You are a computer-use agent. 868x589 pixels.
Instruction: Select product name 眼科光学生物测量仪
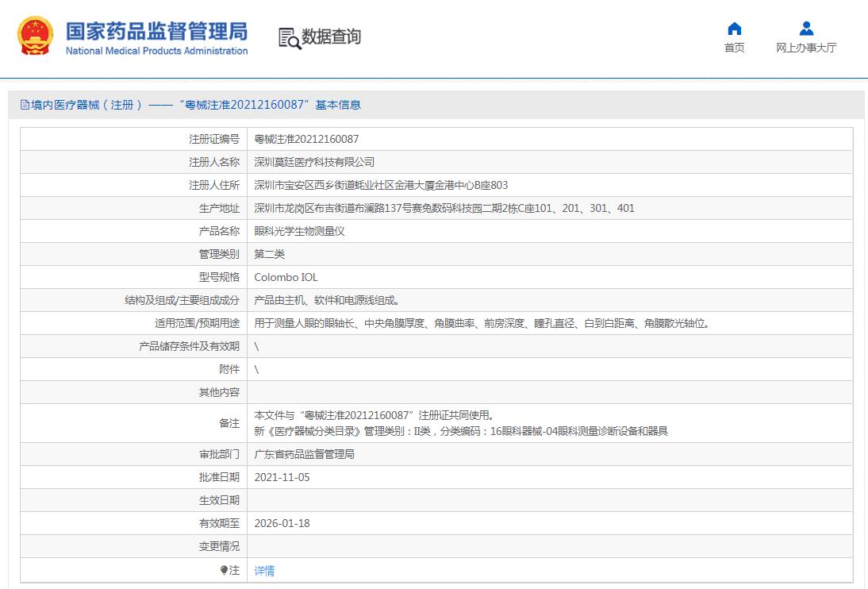coord(299,231)
